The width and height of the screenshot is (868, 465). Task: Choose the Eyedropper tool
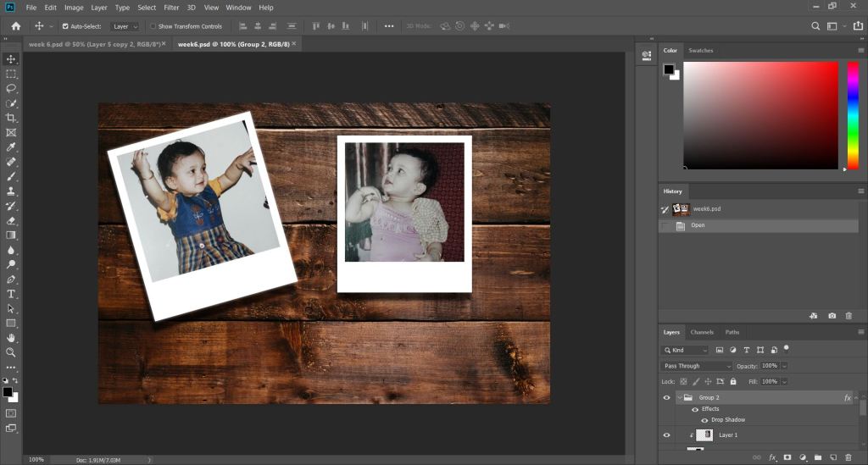coord(11,147)
